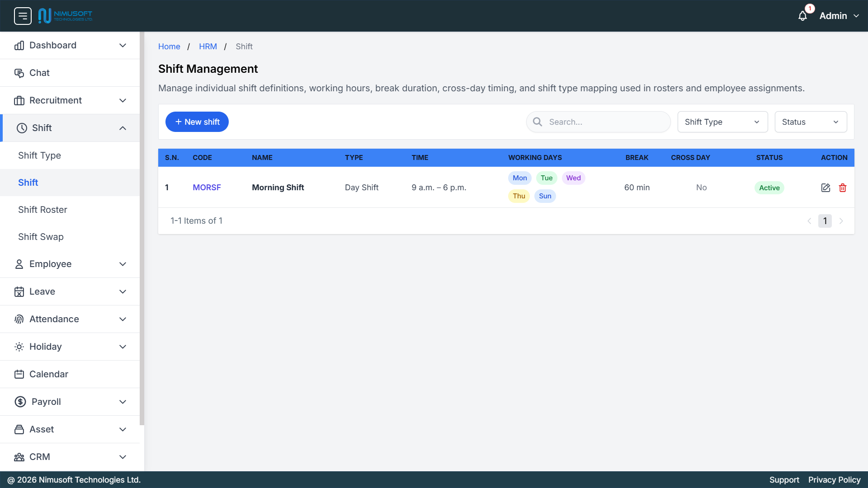Image resolution: width=868 pixels, height=488 pixels.
Task: Select the Calendar sidebar icon
Action: (x=19, y=374)
